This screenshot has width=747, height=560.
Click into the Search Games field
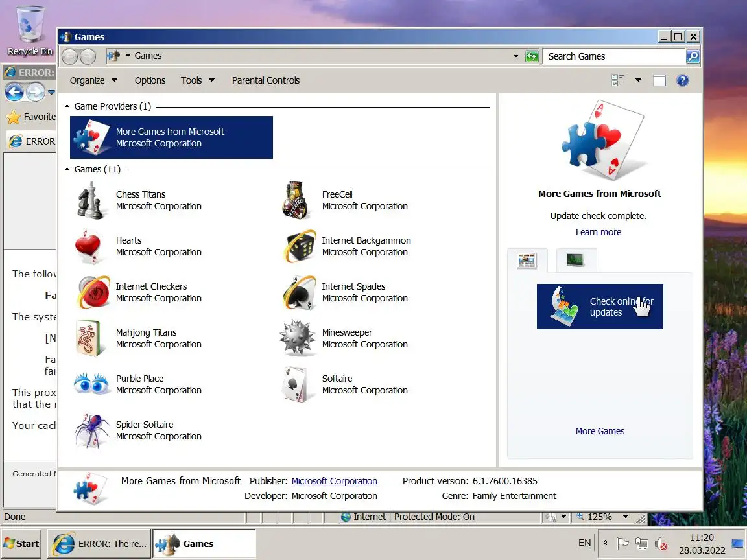pos(614,56)
